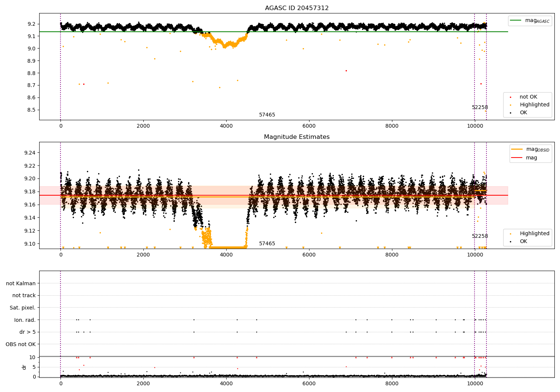The width and height of the screenshot is (560, 392).
Task: Click the '9.18' y-axis tick label
Action: tap(30, 192)
